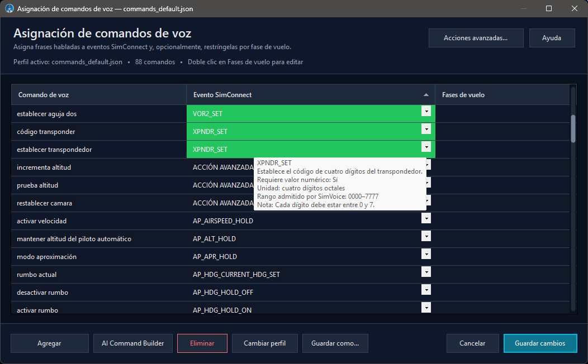Open dropdown for AP_HDG_CURRENT_HDG_SET event

point(426,272)
